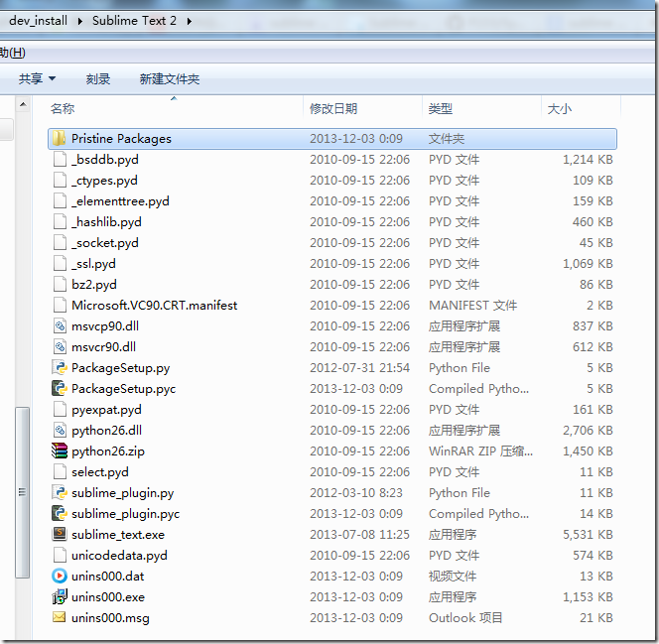Click the unins000.msg envelope icon
This screenshot has width=659, height=644.
click(x=60, y=617)
